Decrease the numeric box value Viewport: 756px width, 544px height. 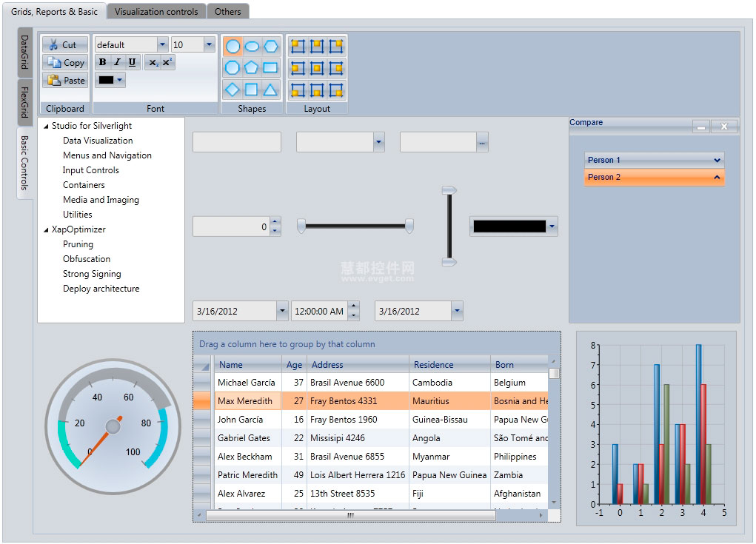point(275,231)
